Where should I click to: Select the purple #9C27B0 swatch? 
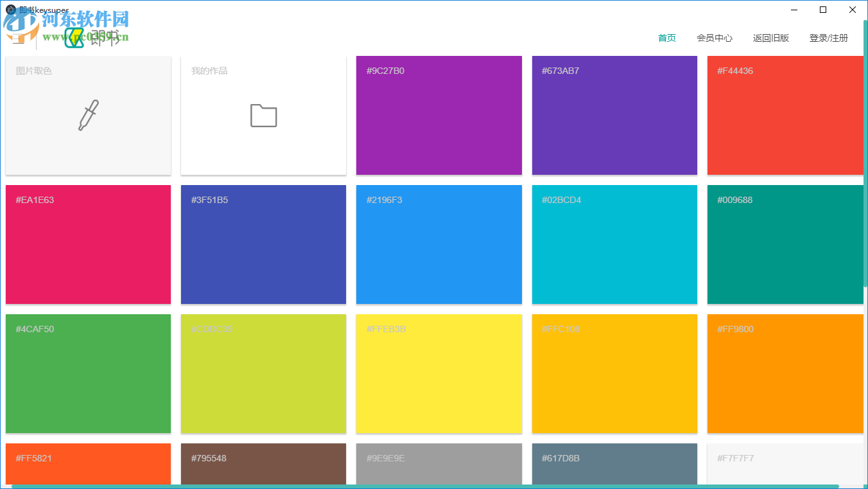(x=439, y=115)
